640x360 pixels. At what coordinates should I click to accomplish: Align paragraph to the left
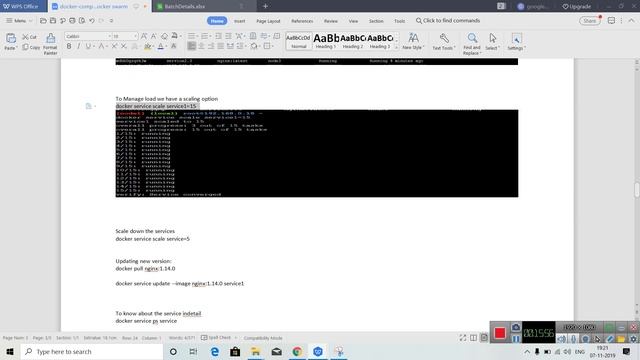tap(191, 46)
